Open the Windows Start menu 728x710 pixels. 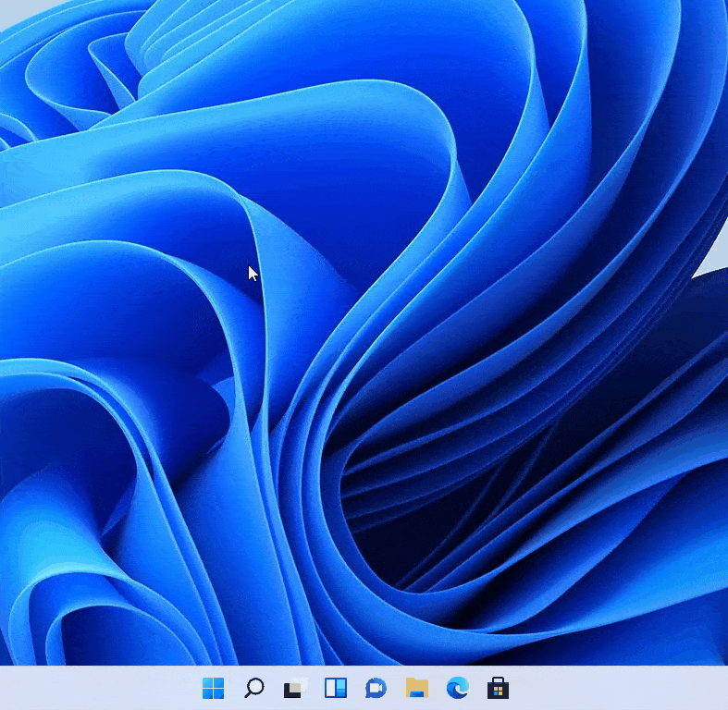213,688
